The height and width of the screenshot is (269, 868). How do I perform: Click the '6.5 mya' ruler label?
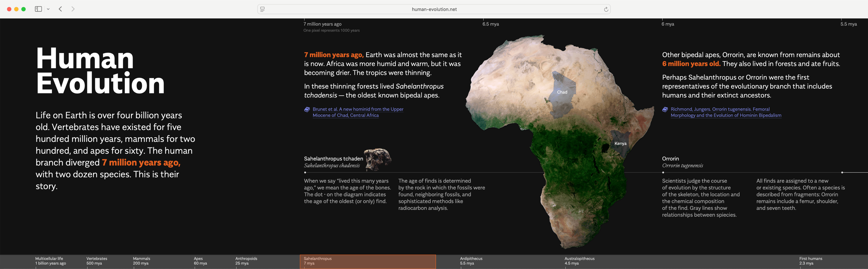(x=490, y=24)
